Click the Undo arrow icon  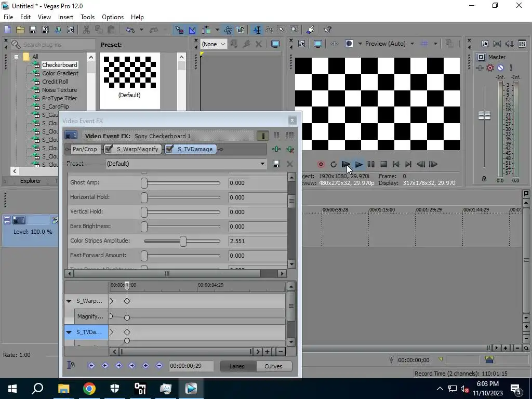click(130, 30)
